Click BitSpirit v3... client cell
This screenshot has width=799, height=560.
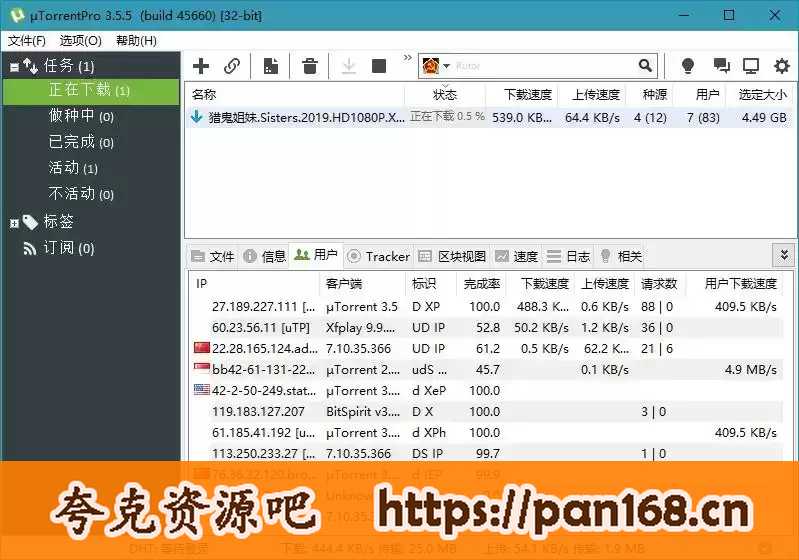[x=363, y=411]
